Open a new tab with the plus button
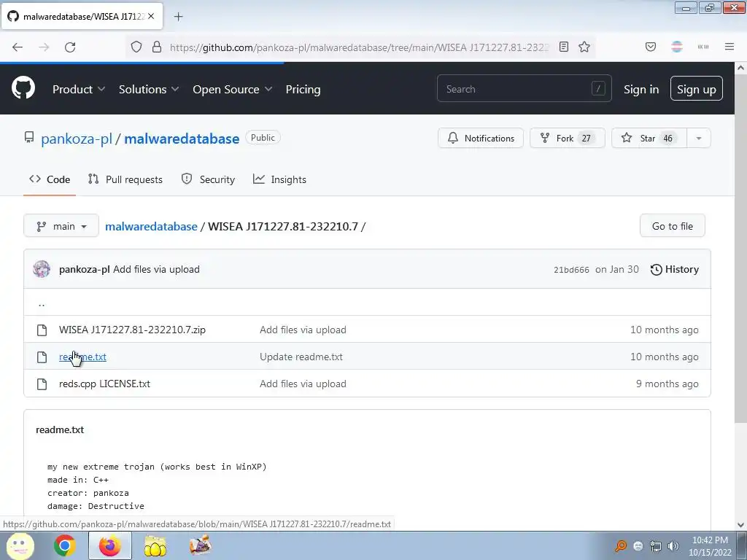The image size is (747, 560). (x=178, y=17)
